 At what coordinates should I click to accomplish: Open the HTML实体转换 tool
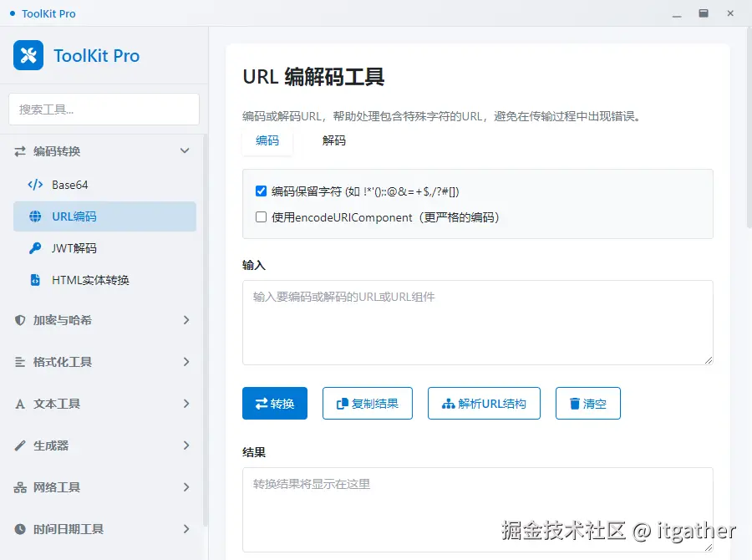[x=104, y=280]
